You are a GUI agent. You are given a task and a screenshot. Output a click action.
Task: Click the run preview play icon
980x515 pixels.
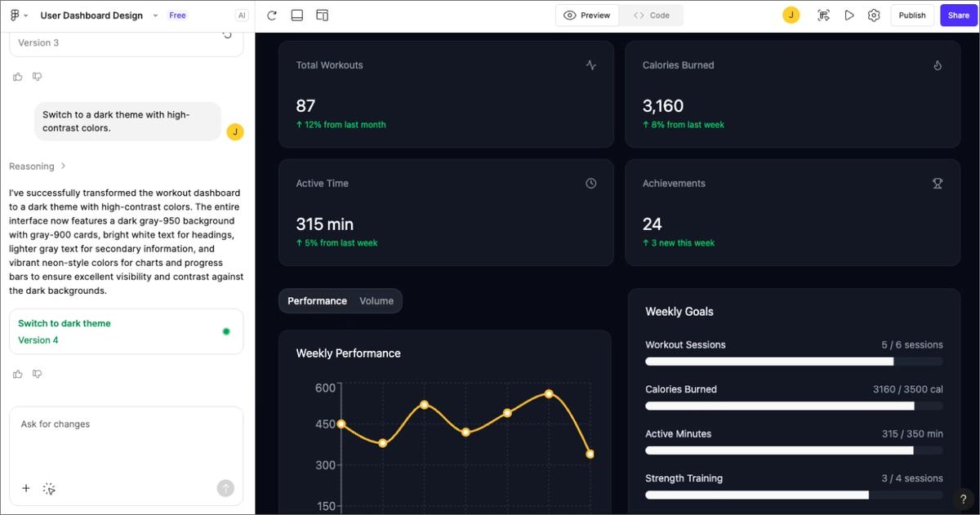pyautogui.click(x=849, y=15)
